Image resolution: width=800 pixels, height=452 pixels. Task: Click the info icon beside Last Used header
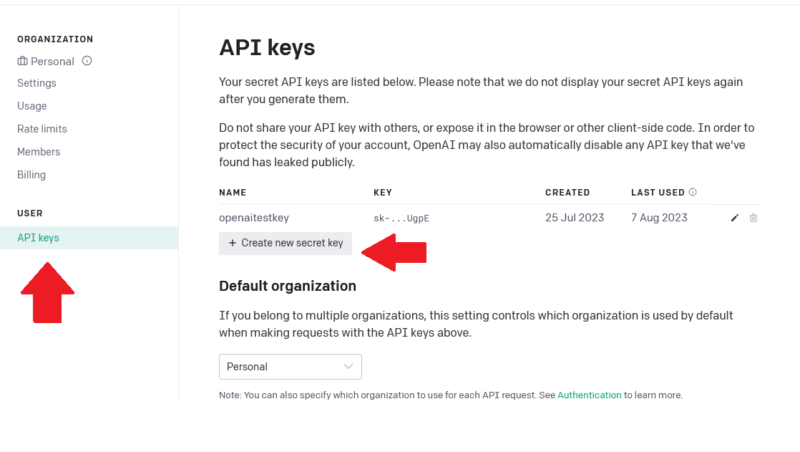click(x=692, y=192)
